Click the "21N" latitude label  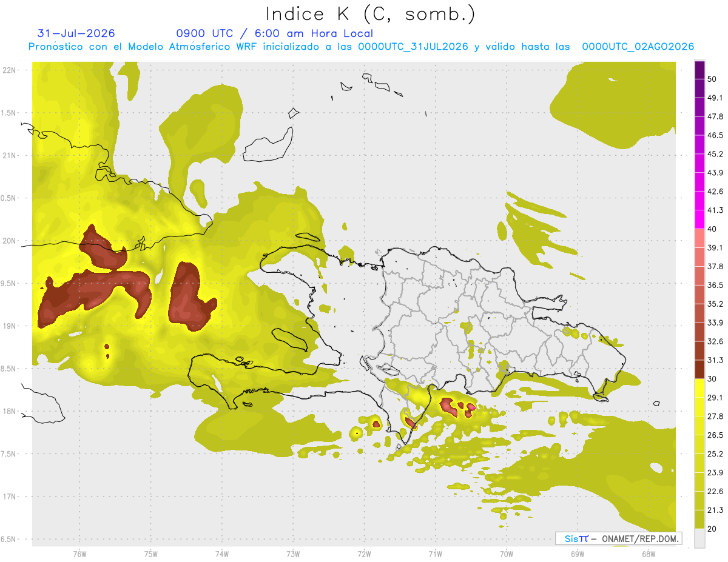coord(10,155)
